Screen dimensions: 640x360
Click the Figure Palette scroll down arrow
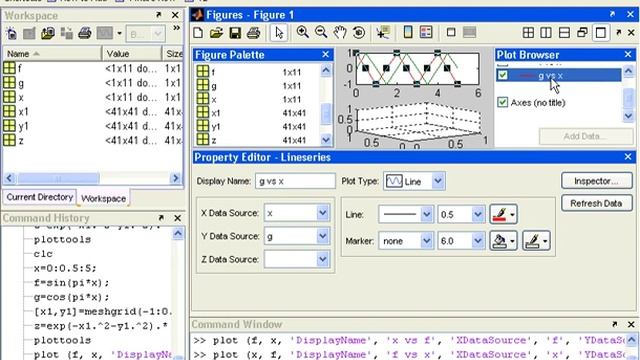click(x=326, y=140)
